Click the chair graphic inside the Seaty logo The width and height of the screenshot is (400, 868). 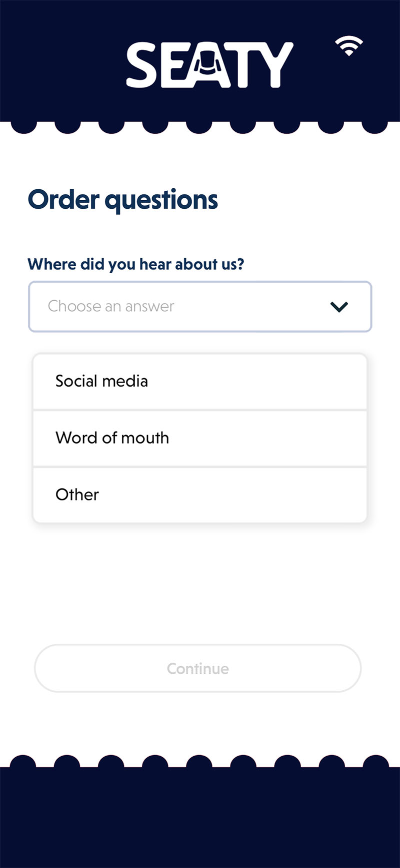tap(207, 65)
